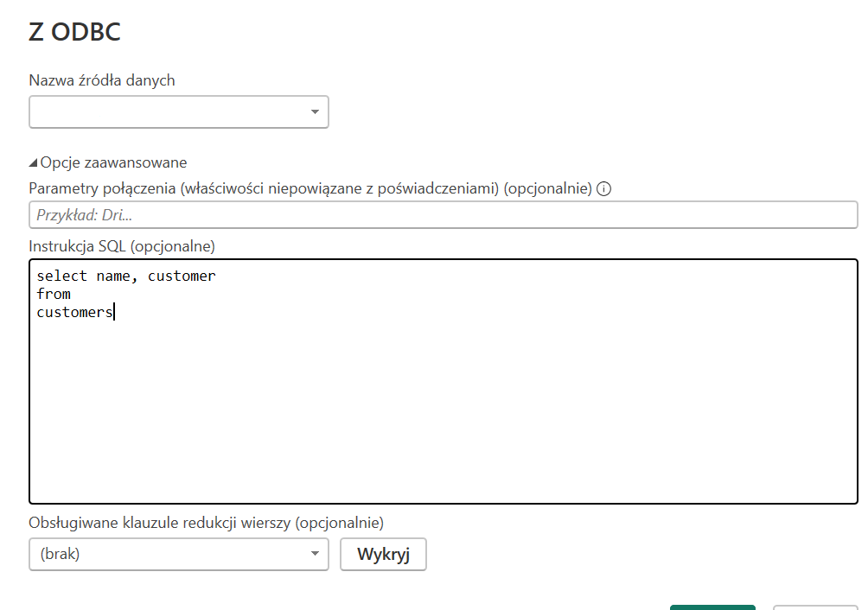Viewport: 868px width, 610px height.
Task: Click the Instrukcja SQL (opcjonalne) label
Action: pyautogui.click(x=122, y=246)
